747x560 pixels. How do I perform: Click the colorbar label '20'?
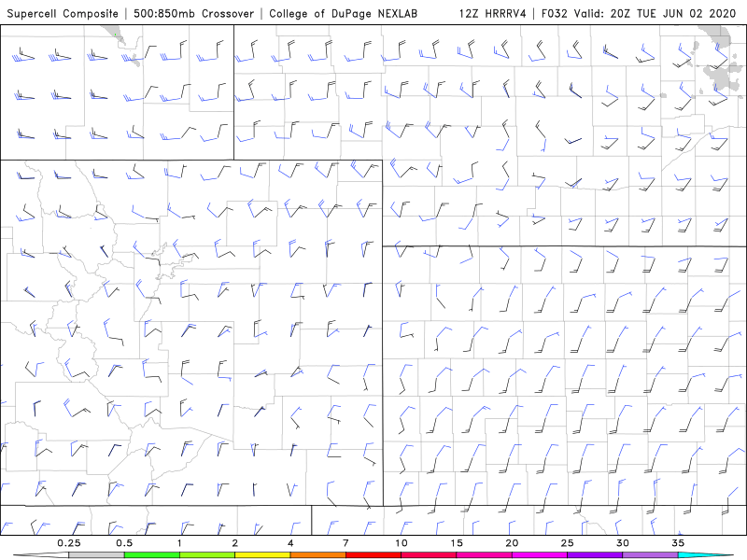pyautogui.click(x=512, y=543)
